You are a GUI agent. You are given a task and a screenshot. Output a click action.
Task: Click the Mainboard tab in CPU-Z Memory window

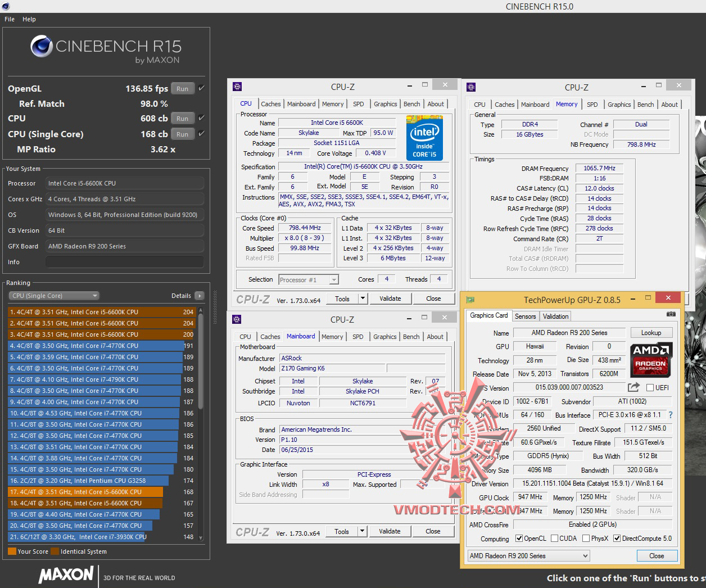(x=535, y=105)
